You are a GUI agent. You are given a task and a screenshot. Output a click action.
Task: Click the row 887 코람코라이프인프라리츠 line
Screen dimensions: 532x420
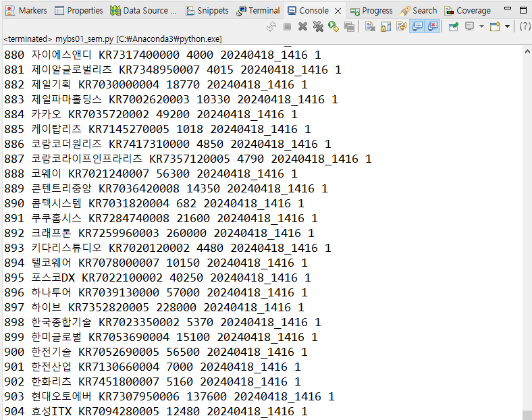click(188, 159)
